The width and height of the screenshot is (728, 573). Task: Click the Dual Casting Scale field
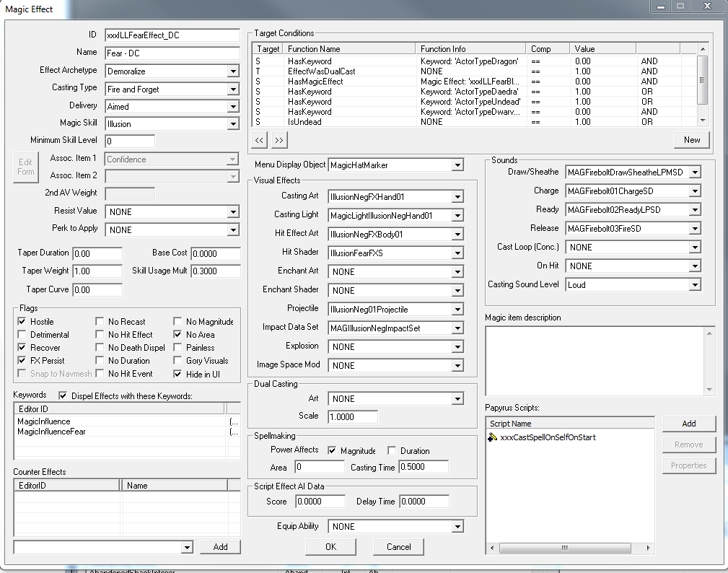(x=352, y=416)
